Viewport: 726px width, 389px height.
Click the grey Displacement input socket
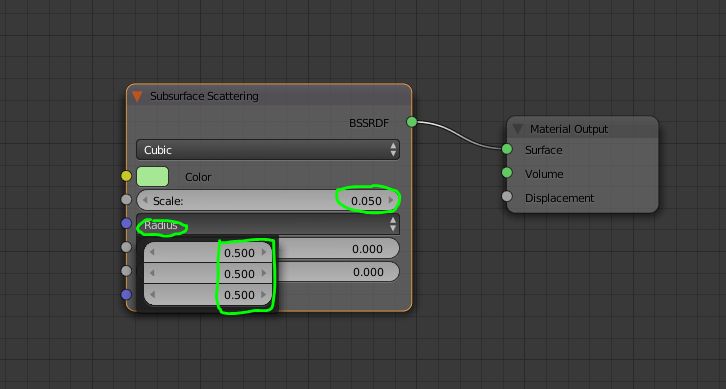[x=507, y=196]
